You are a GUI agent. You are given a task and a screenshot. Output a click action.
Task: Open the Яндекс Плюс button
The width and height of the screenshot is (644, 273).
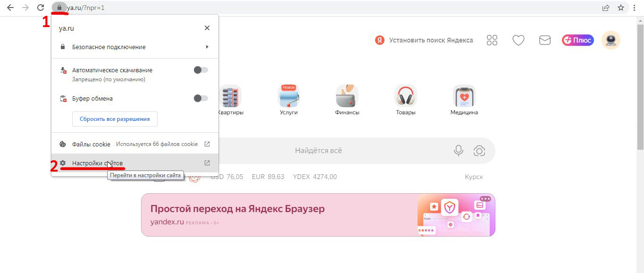pos(577,40)
